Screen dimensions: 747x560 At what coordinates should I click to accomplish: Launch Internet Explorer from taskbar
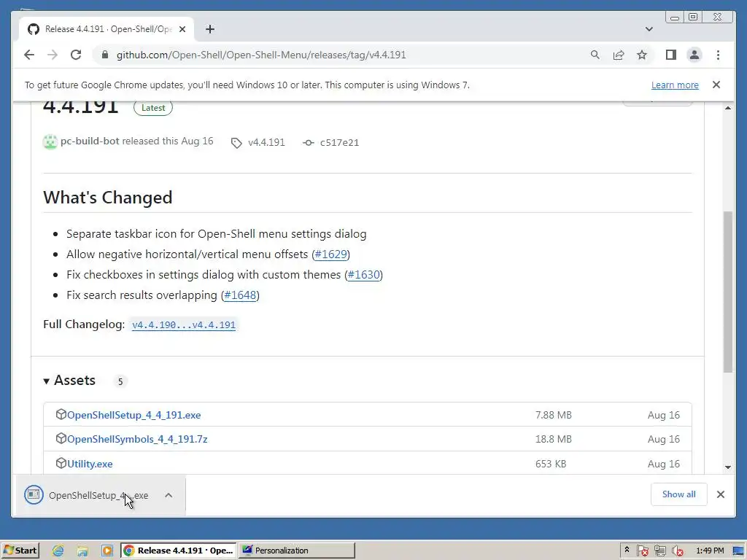coord(58,551)
